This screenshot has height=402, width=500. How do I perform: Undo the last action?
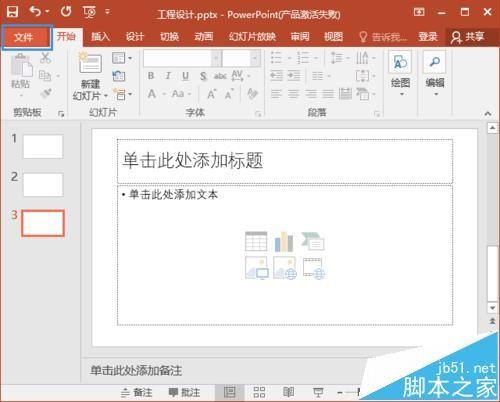(x=35, y=12)
